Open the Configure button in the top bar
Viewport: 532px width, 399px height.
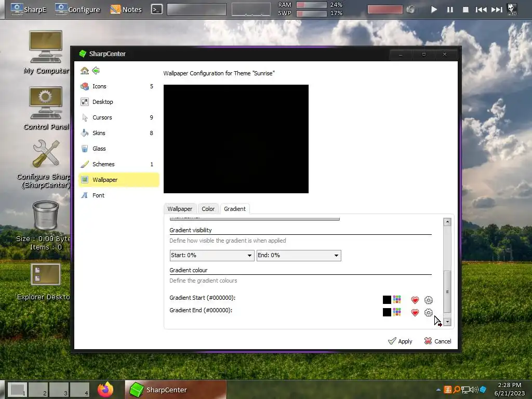coord(78,9)
